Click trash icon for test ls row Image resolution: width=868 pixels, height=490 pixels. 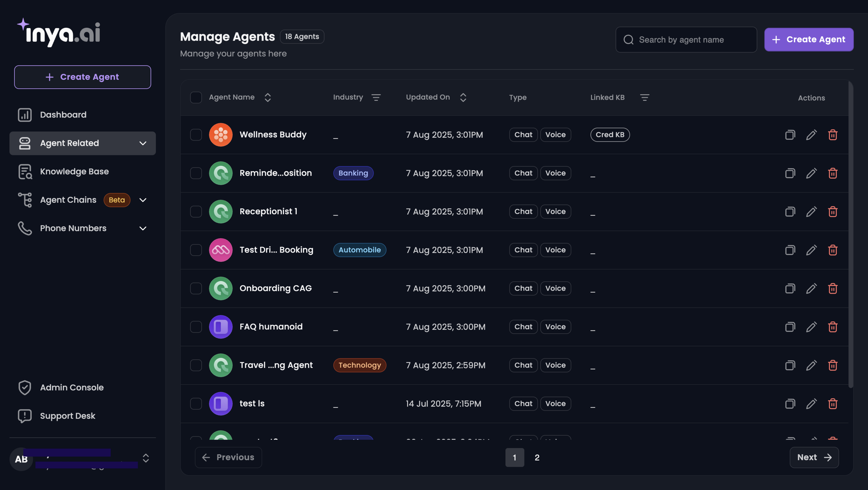point(832,404)
